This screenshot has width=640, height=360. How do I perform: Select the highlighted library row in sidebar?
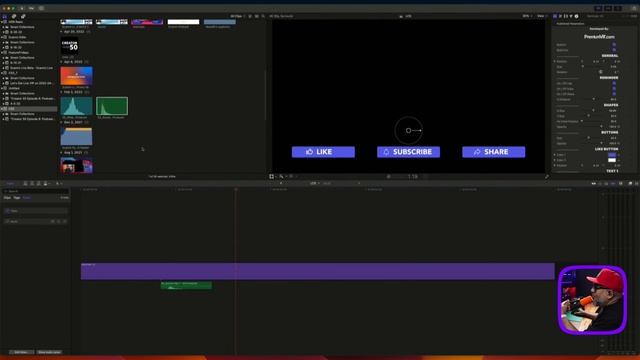pyautogui.click(x=29, y=109)
